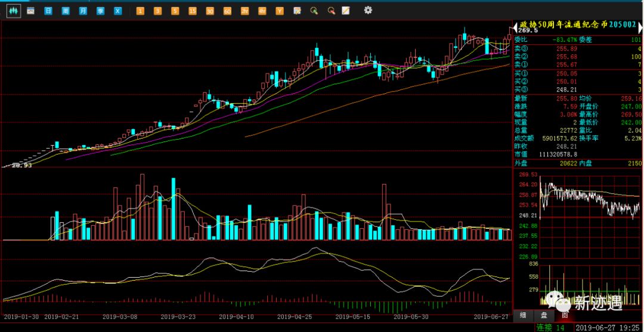
Task: Open the chart edit icon
Action: [x=297, y=11]
